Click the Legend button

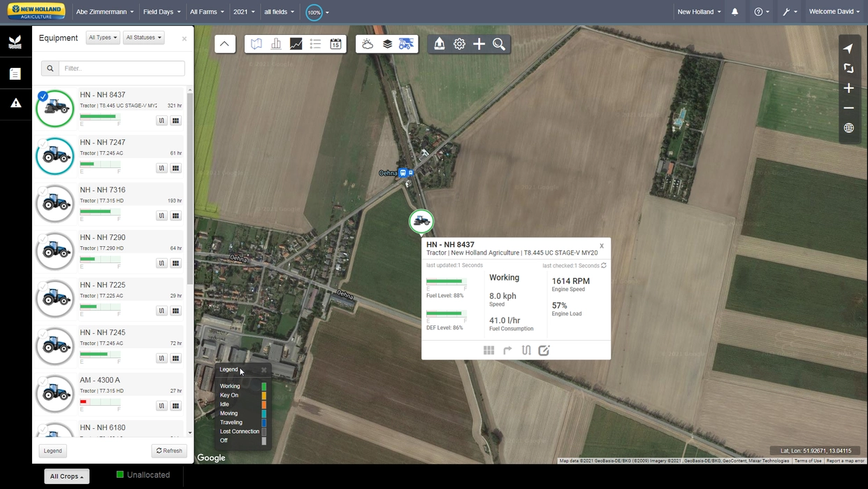point(52,451)
